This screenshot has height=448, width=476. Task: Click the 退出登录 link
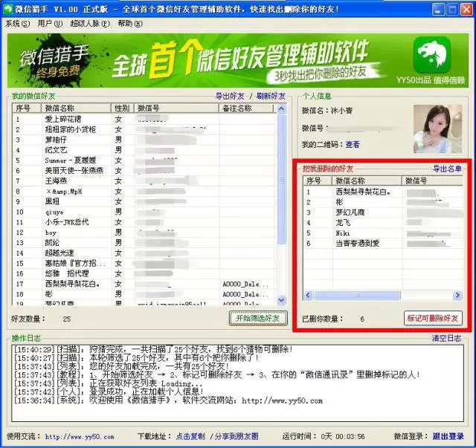[x=448, y=436]
